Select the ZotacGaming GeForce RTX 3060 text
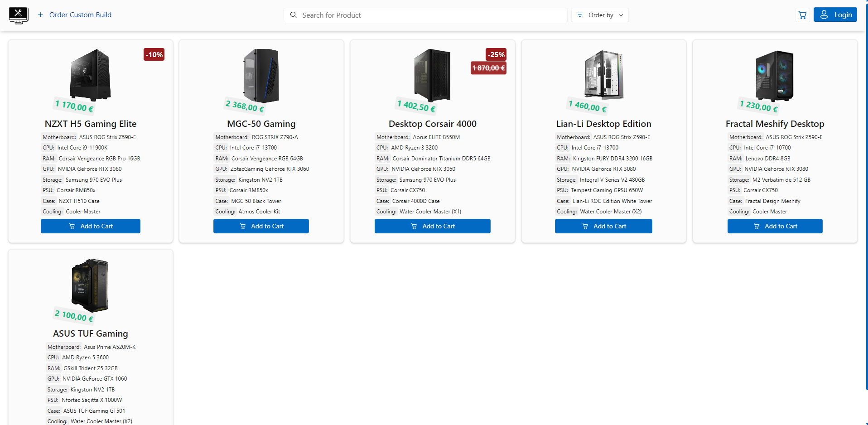868x425 pixels. (x=270, y=169)
